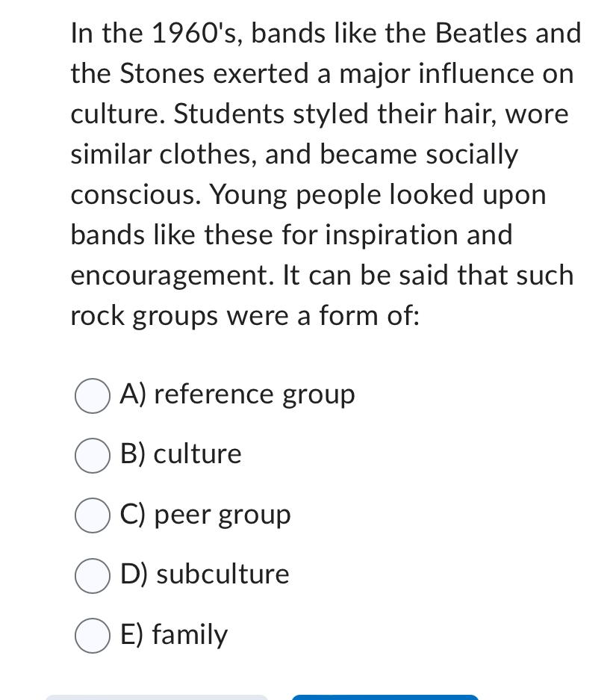Viewport: 613px width, 700px height.
Task: Click the "C) peer group" answer text
Action: 205,515
